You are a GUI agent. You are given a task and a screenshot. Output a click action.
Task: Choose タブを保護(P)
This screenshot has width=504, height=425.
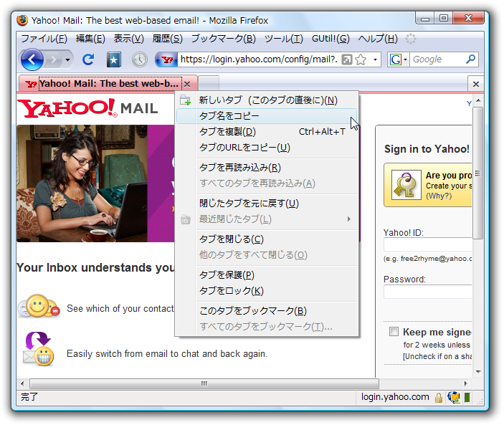click(267, 275)
